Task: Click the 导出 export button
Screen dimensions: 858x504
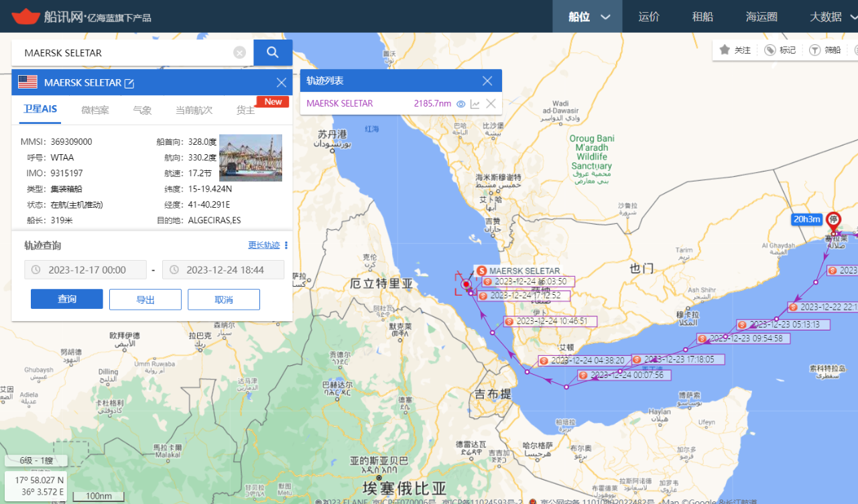Action: click(x=145, y=300)
